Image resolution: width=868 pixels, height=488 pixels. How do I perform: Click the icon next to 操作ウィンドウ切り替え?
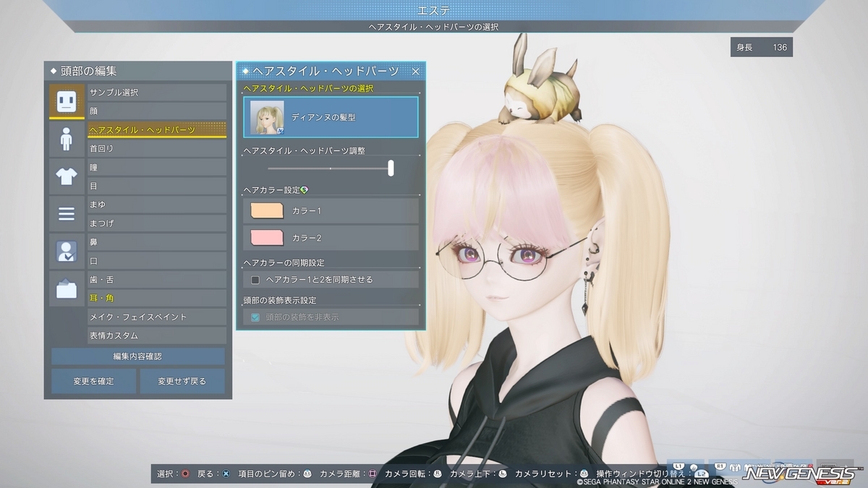(x=700, y=474)
